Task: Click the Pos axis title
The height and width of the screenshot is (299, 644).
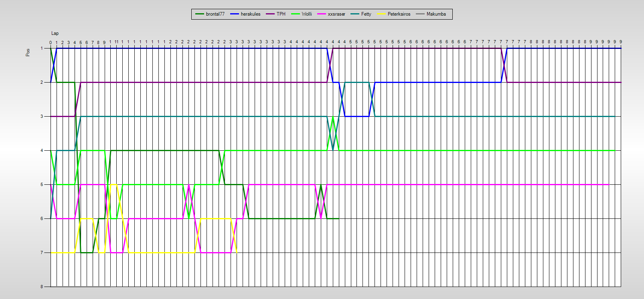Action: coord(28,53)
